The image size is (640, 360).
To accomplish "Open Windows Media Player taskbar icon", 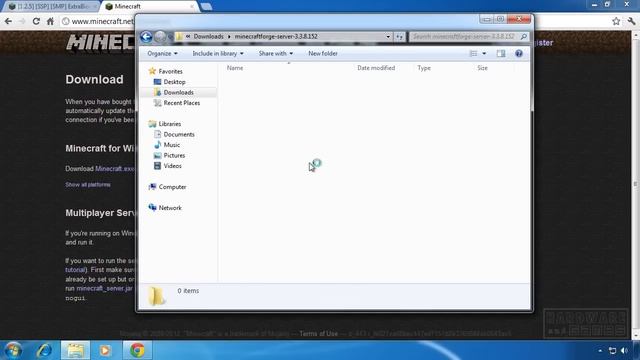I will 105,350.
